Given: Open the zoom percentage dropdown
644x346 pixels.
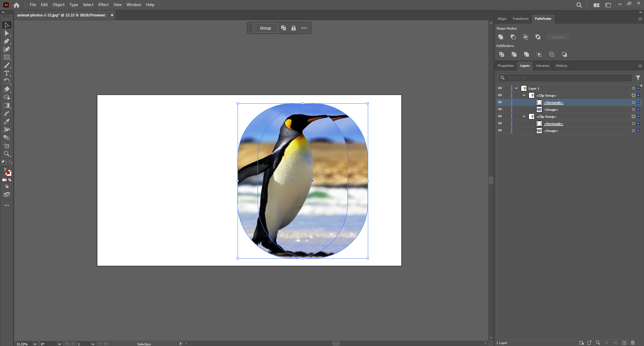Looking at the screenshot, I should tap(35, 344).
